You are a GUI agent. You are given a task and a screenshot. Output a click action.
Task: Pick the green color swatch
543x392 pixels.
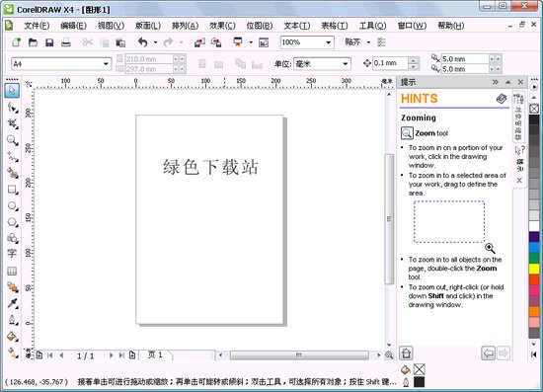[534, 258]
